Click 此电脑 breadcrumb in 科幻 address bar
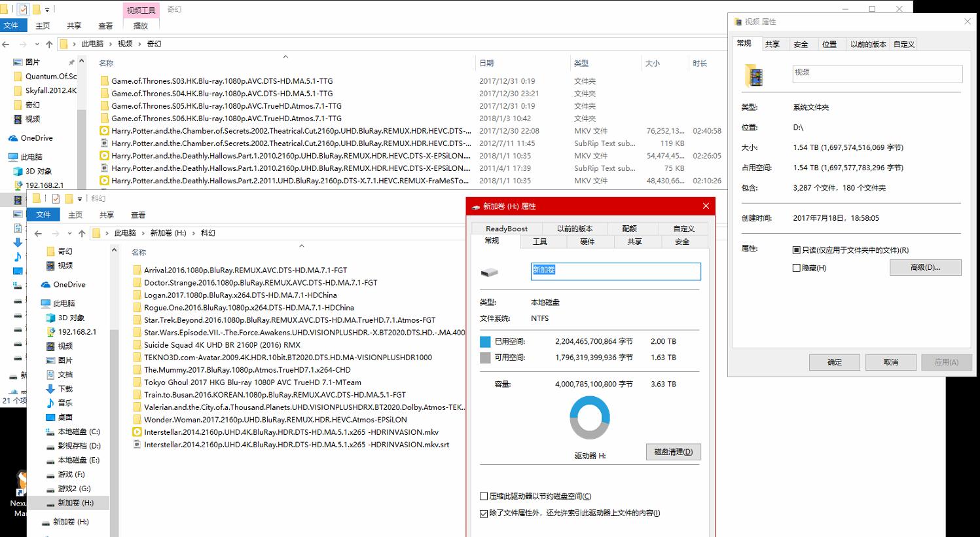 (x=125, y=233)
